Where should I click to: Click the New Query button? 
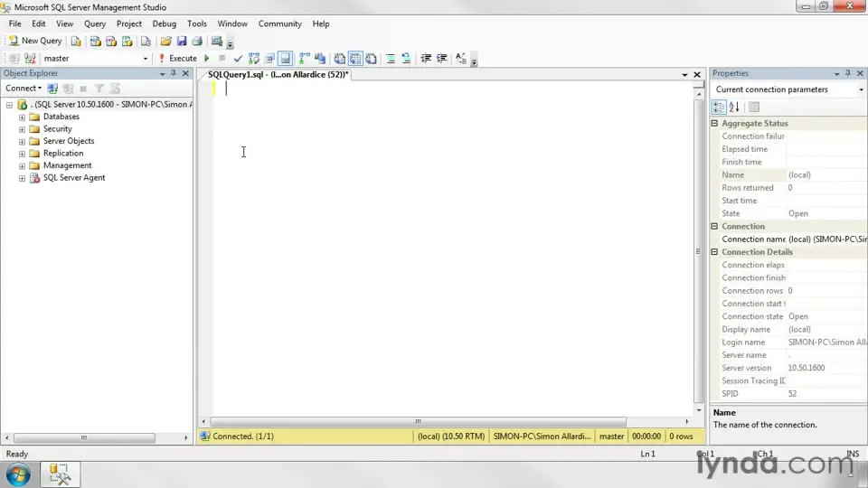tap(35, 41)
